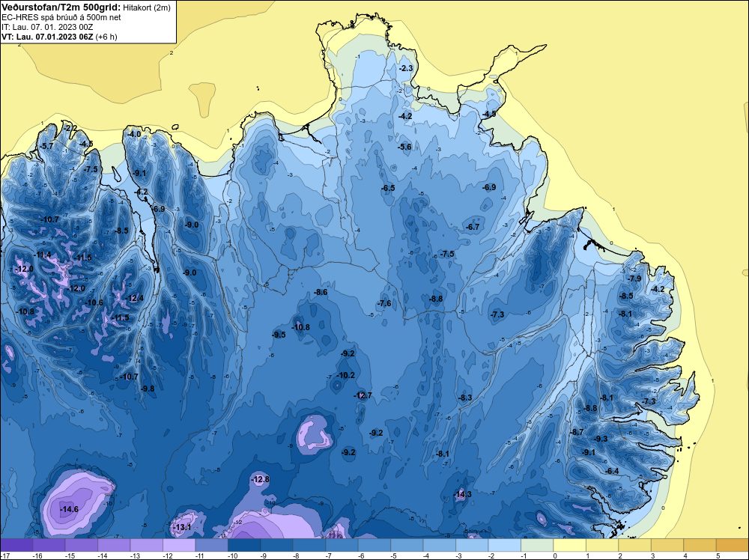The image size is (749, 560).
Task: Select the -5.7 temperature label
Action: [46, 146]
